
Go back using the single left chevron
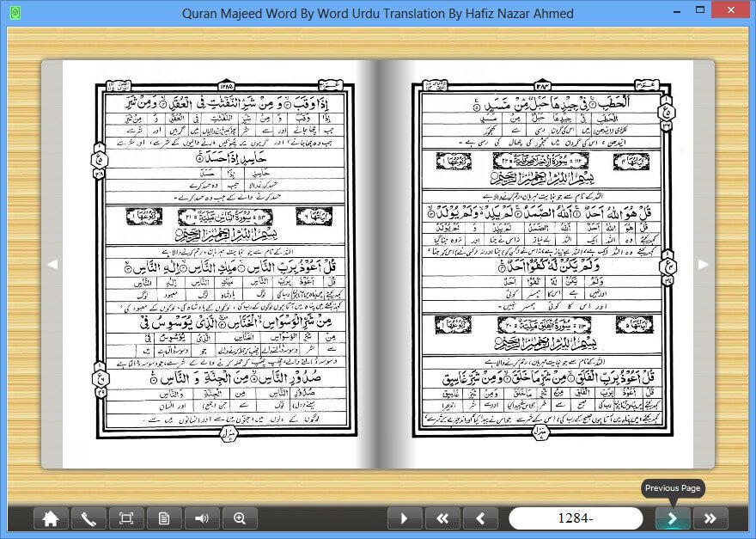pyautogui.click(x=480, y=518)
